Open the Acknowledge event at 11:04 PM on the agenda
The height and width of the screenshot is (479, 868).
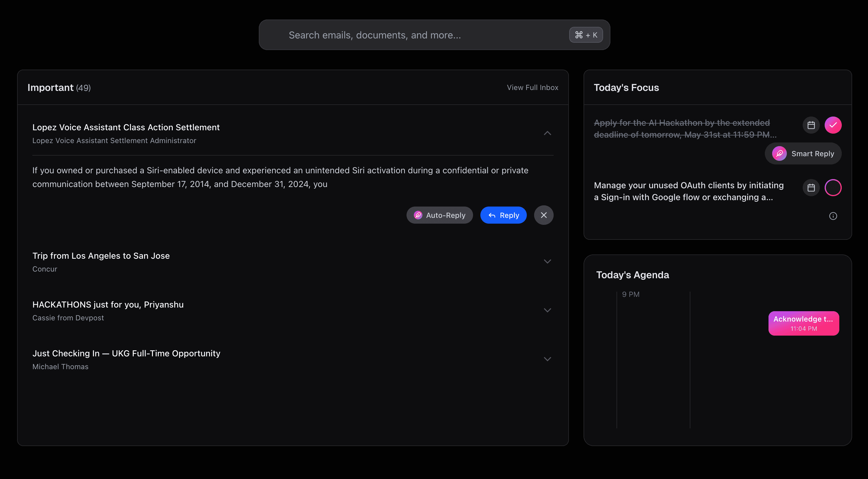[803, 323]
